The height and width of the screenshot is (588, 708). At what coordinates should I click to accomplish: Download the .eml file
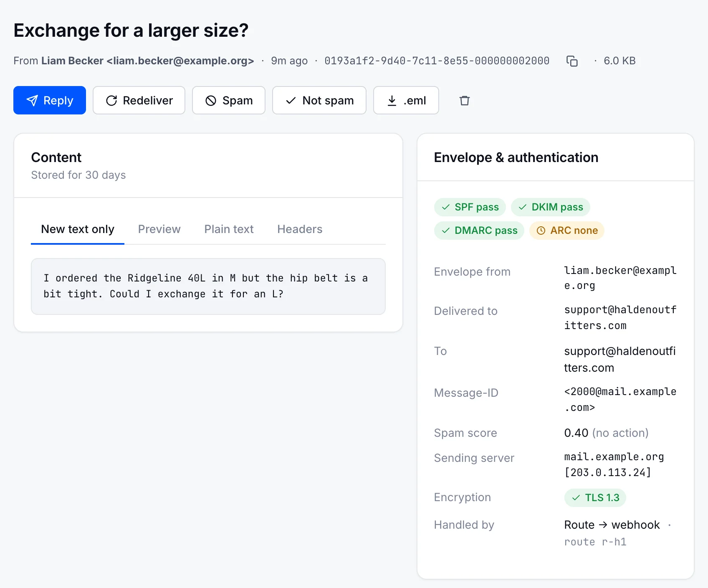(x=406, y=100)
